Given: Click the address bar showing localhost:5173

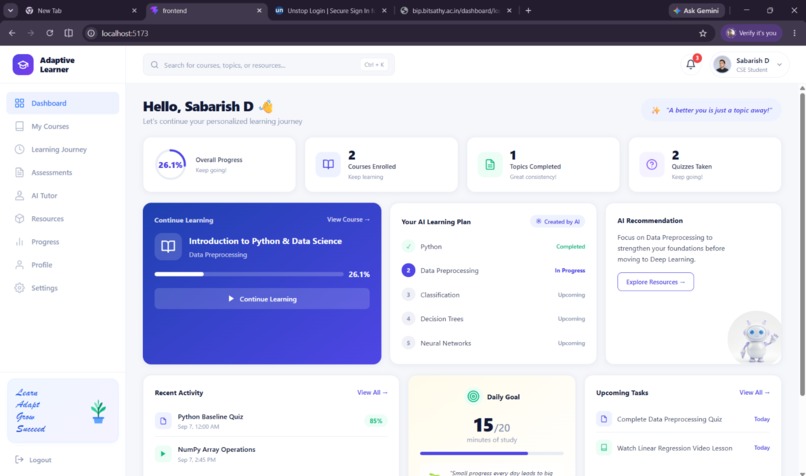Looking at the screenshot, I should [x=396, y=33].
